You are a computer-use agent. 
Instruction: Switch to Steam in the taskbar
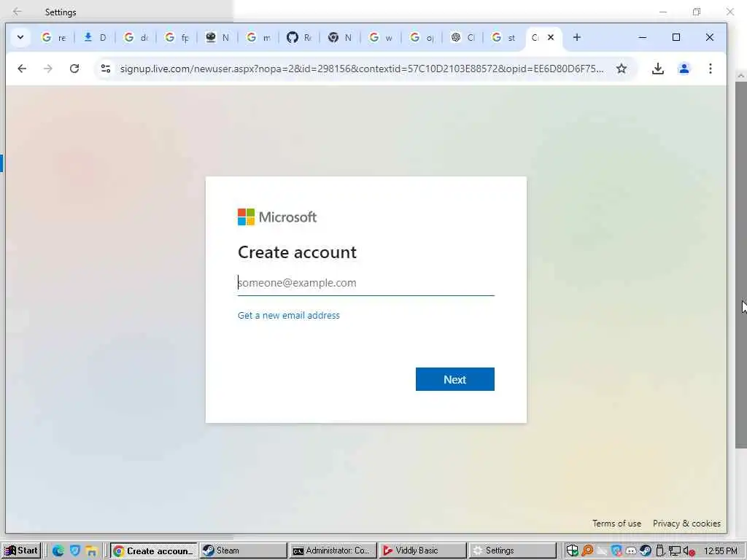(x=243, y=551)
